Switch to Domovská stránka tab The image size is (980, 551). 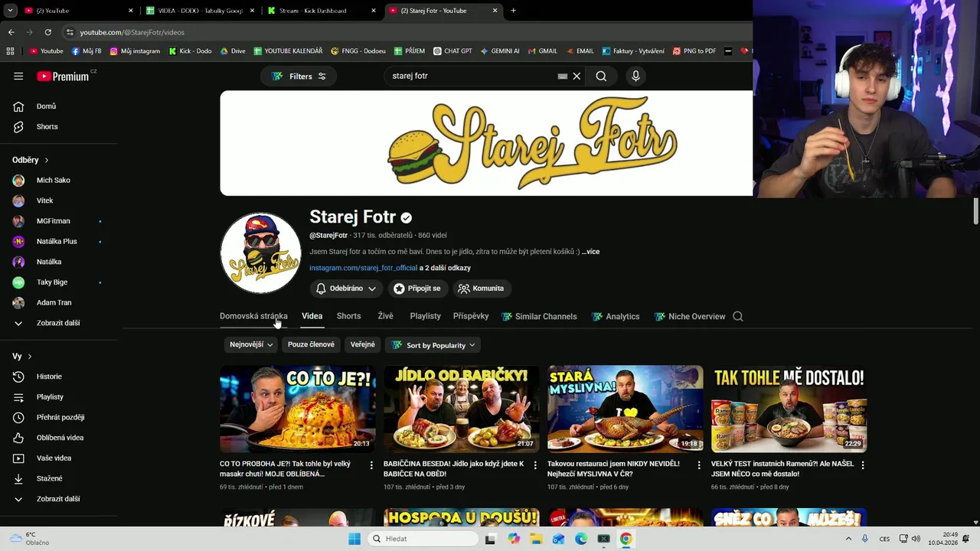(253, 316)
